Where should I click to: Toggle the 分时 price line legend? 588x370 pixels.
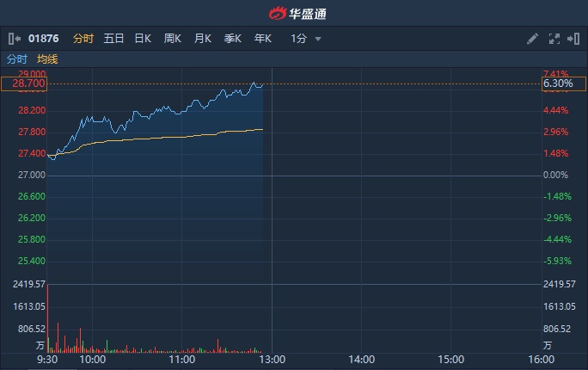point(17,59)
